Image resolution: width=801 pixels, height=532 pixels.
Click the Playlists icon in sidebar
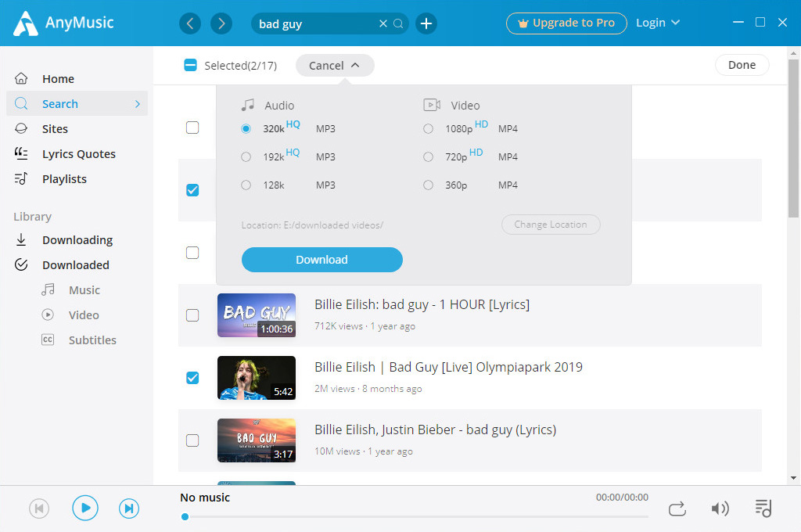pyautogui.click(x=21, y=179)
